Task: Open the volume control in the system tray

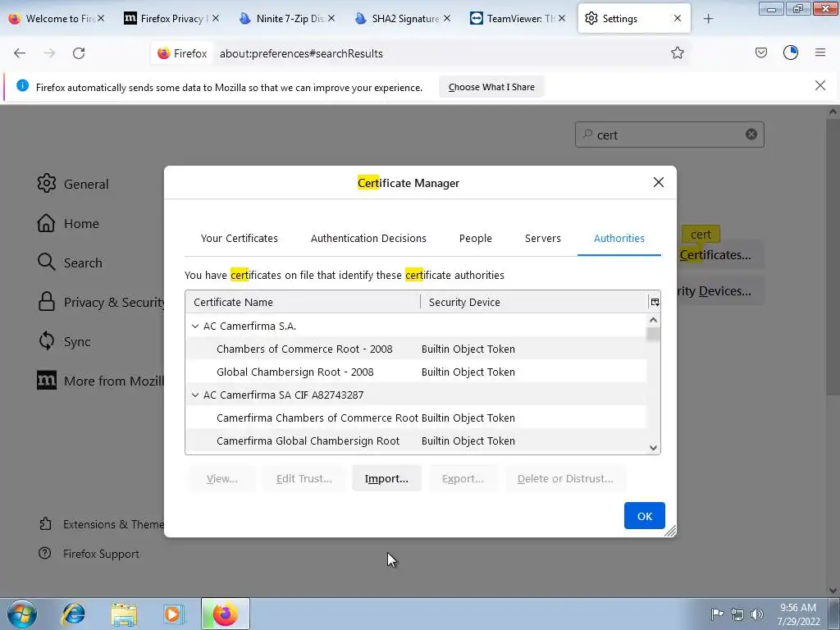Action: (x=757, y=614)
